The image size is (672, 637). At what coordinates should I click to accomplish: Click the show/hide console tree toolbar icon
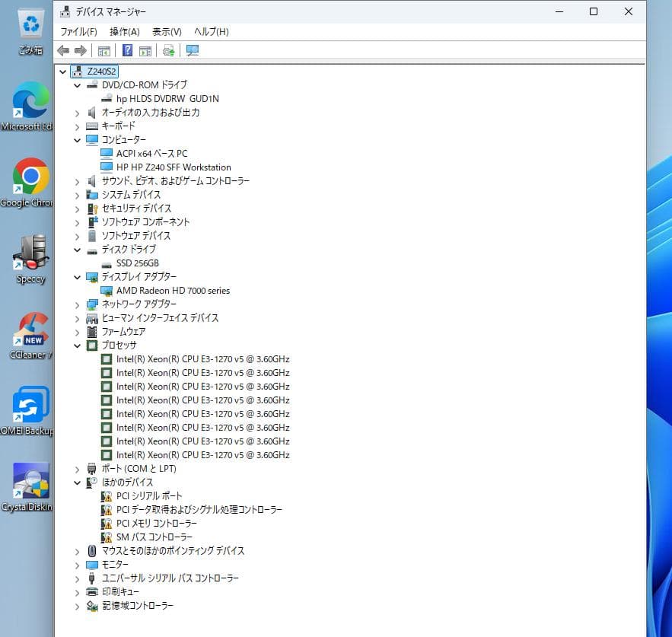104,51
